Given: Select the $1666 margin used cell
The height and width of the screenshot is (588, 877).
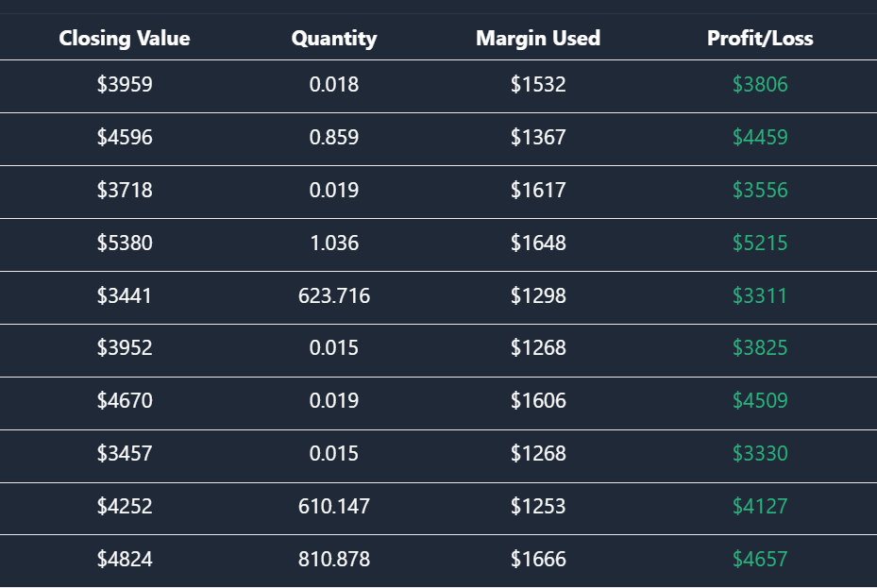Looking at the screenshot, I should coord(538,560).
